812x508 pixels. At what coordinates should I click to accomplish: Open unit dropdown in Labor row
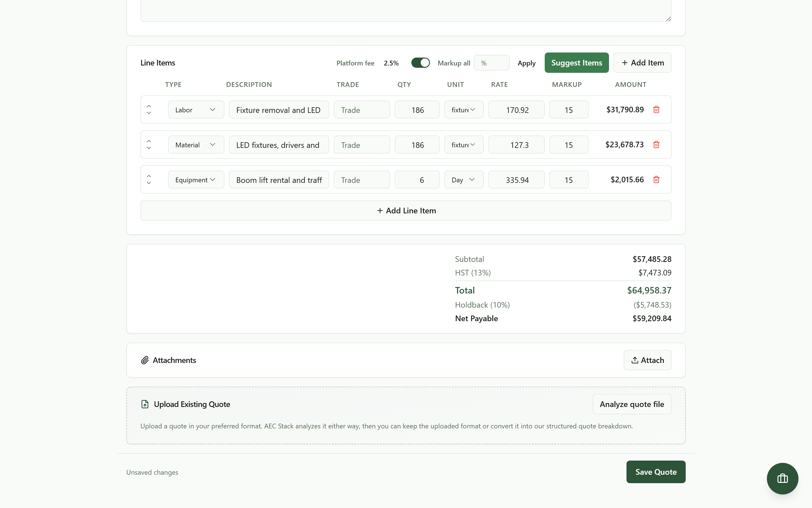pos(464,110)
